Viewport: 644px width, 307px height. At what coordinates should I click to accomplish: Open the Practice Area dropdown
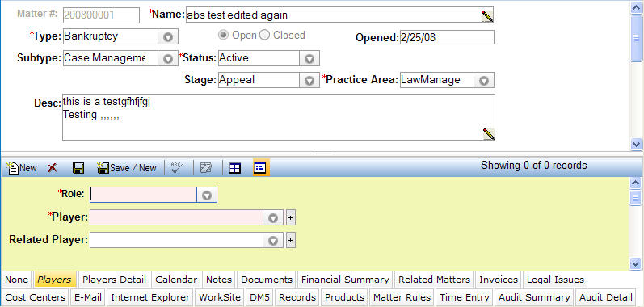[484, 80]
